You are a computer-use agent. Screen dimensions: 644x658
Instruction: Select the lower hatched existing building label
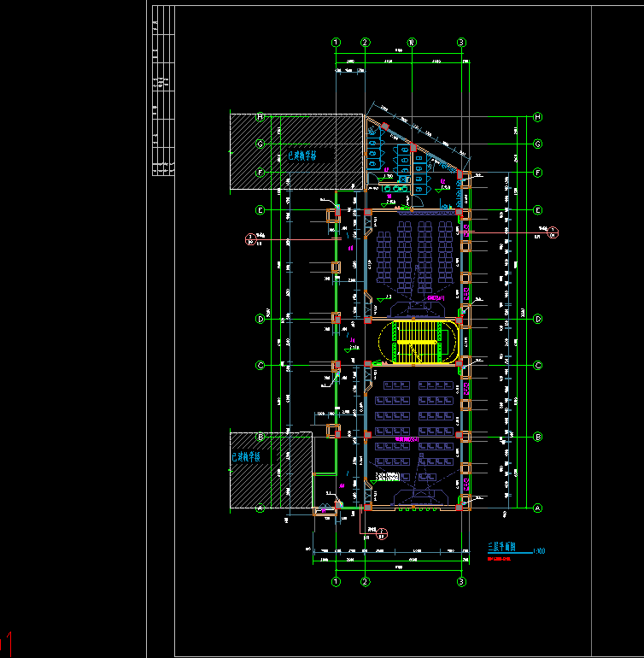pos(246,458)
